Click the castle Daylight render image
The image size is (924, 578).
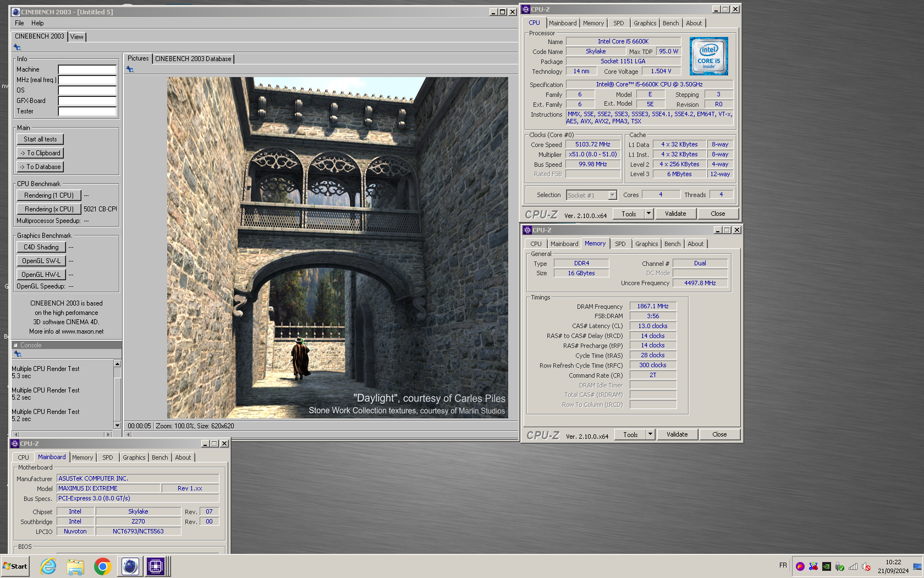tap(337, 248)
